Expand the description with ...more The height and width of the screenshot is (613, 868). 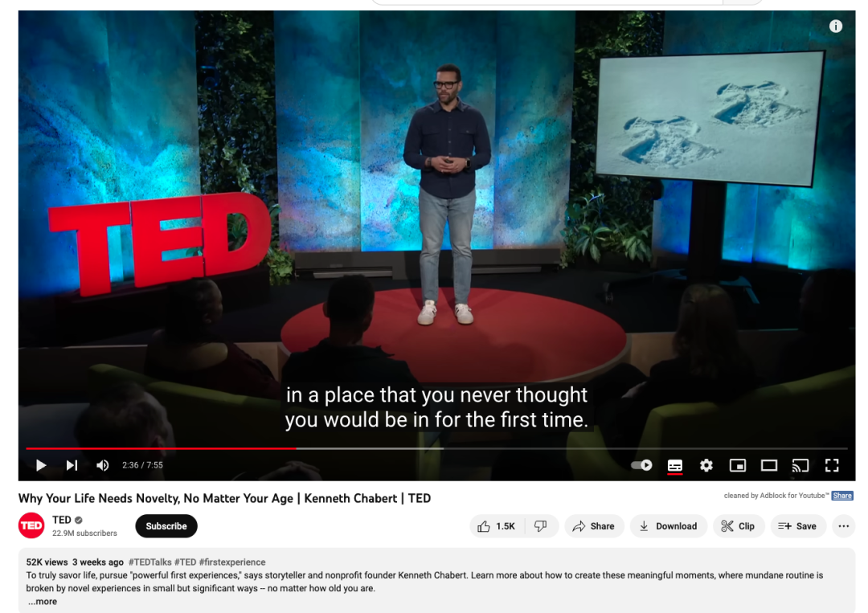(x=43, y=602)
